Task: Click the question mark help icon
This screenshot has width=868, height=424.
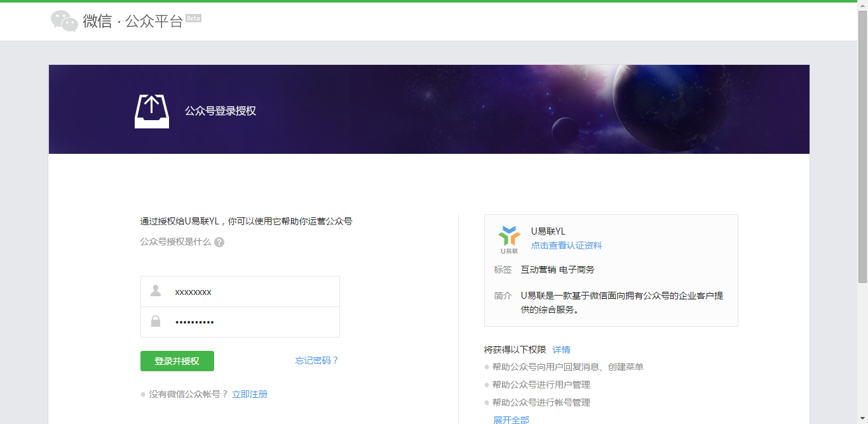Action: click(219, 242)
